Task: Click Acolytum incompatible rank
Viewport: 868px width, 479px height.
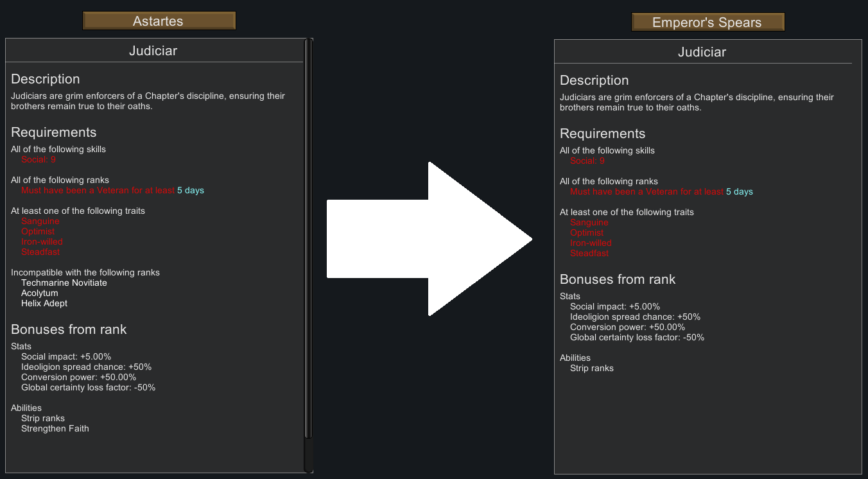Action: pos(40,293)
